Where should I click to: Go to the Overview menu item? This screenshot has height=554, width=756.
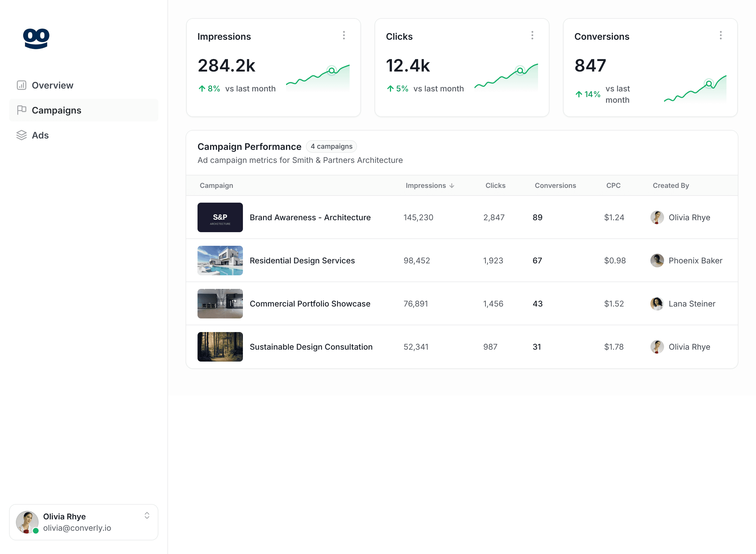point(52,85)
